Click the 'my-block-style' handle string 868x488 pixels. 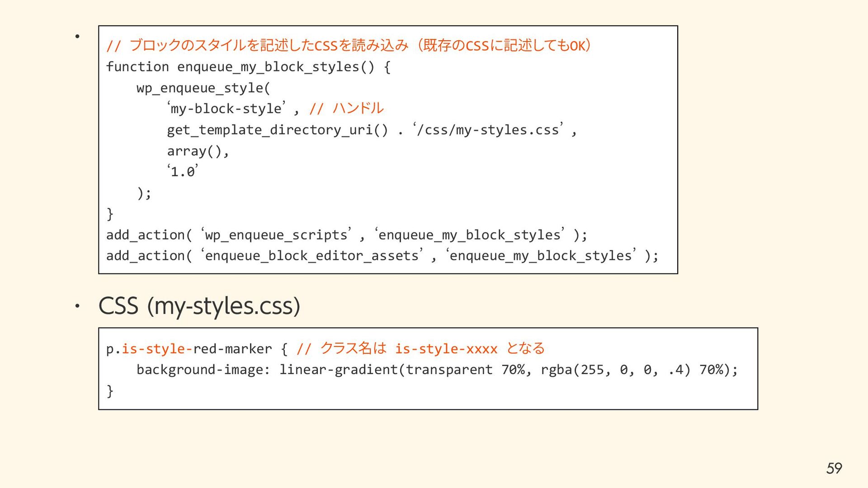point(226,109)
